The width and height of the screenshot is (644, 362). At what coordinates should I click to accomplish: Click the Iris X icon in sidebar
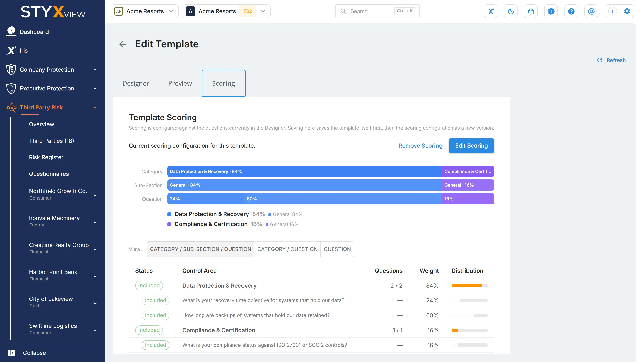pos(11,50)
